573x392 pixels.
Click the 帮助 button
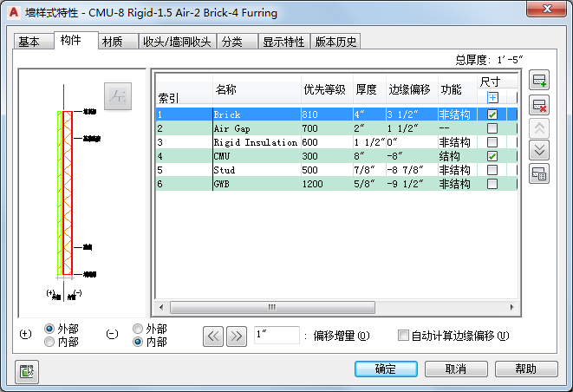point(526,369)
